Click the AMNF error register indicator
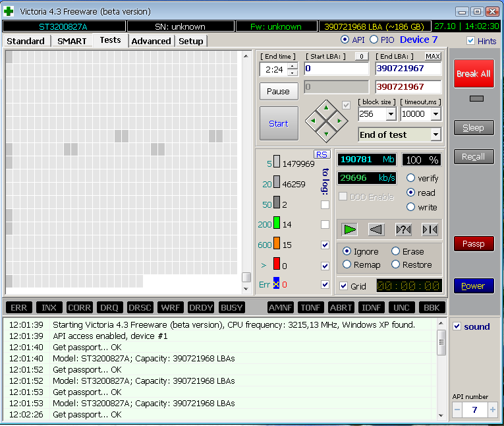Image resolution: width=504 pixels, height=426 pixels. coord(280,307)
